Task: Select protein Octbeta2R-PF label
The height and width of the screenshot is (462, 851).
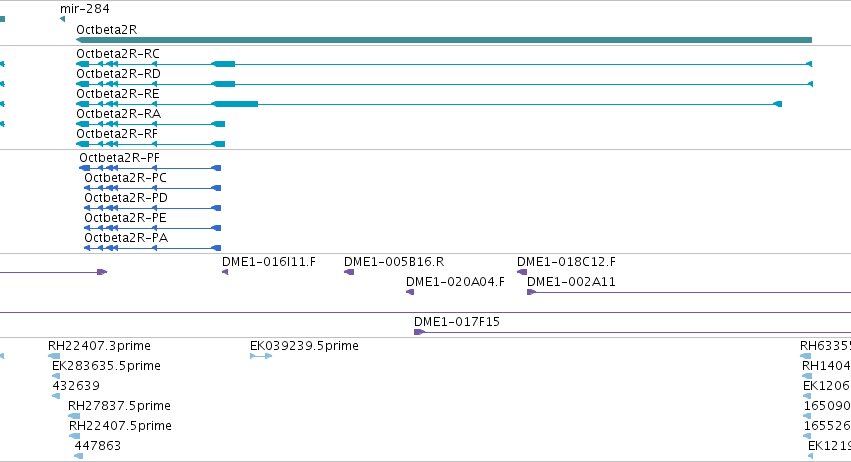Action: pyautogui.click(x=119, y=158)
